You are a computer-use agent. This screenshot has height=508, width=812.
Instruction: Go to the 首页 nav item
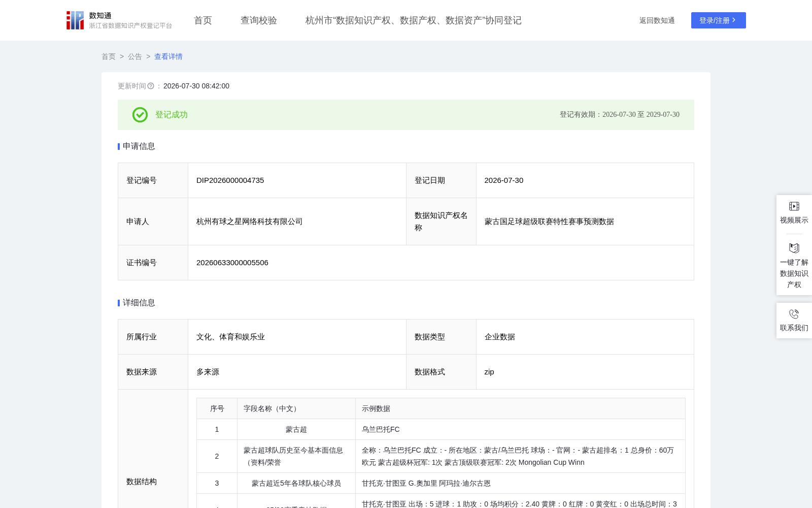(203, 20)
